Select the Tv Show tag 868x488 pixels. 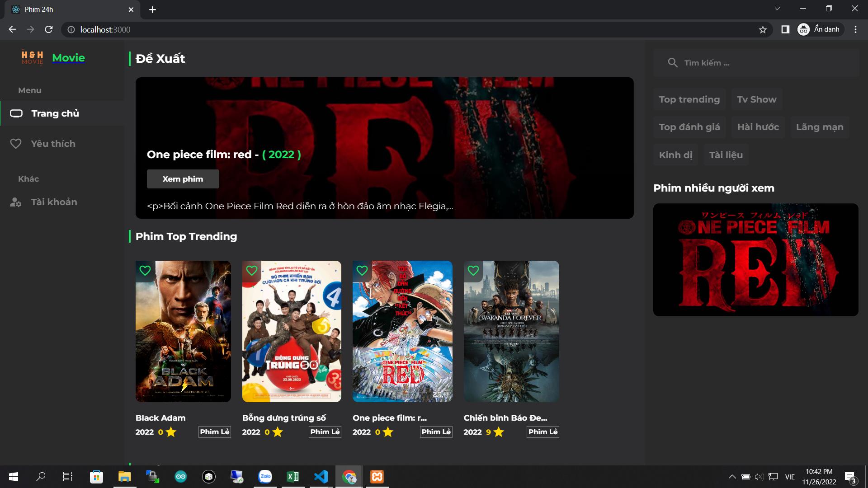[x=756, y=99]
